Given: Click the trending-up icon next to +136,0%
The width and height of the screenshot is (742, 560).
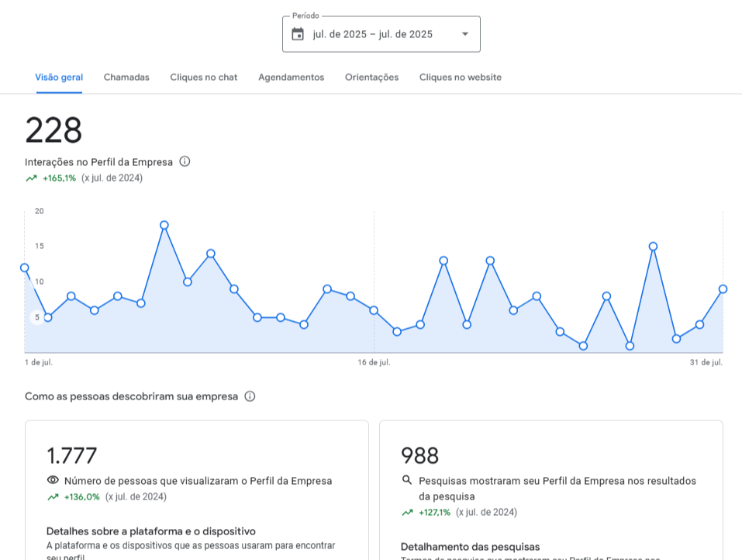Looking at the screenshot, I should point(53,497).
